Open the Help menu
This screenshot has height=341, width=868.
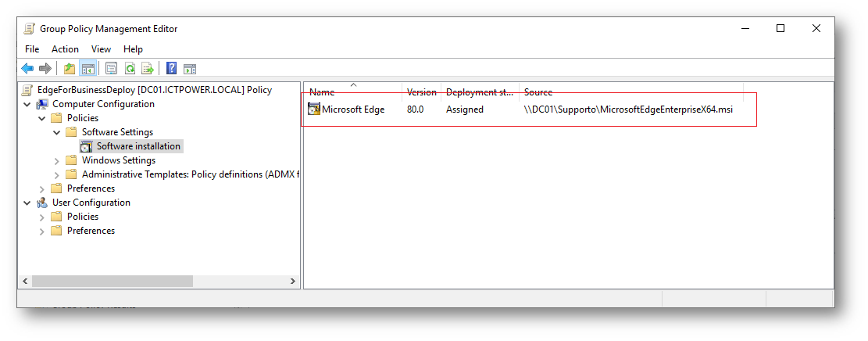pyautogui.click(x=133, y=49)
